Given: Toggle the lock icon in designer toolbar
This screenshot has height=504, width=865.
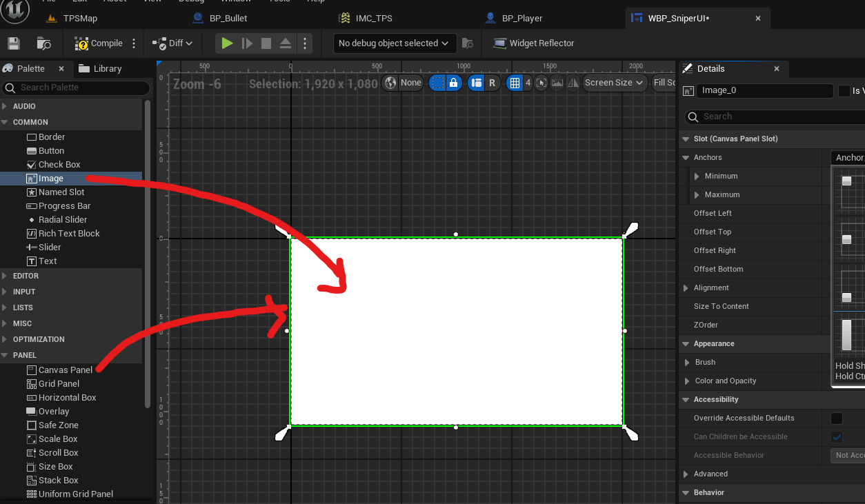Looking at the screenshot, I should [453, 83].
